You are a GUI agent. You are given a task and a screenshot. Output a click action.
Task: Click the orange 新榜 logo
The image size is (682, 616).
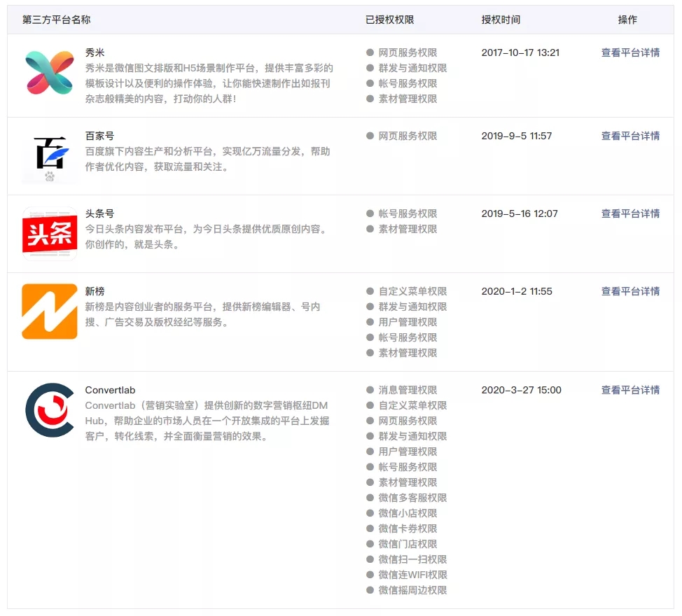[x=50, y=311]
